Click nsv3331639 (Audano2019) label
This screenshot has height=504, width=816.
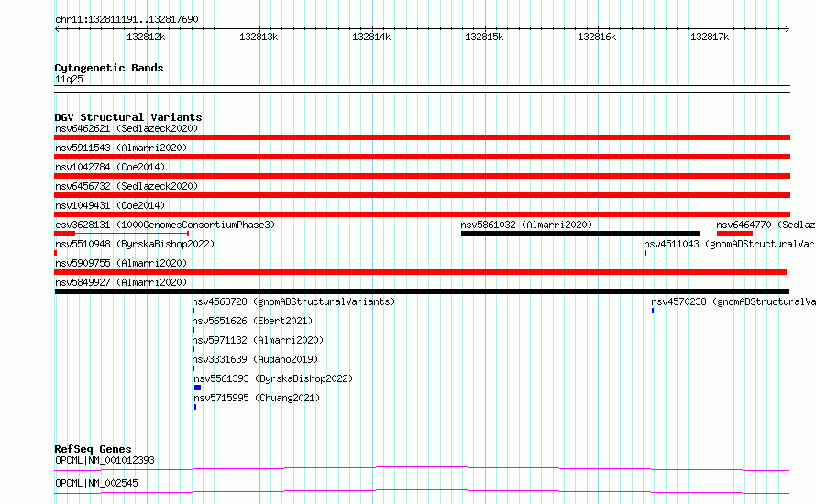pos(255,359)
